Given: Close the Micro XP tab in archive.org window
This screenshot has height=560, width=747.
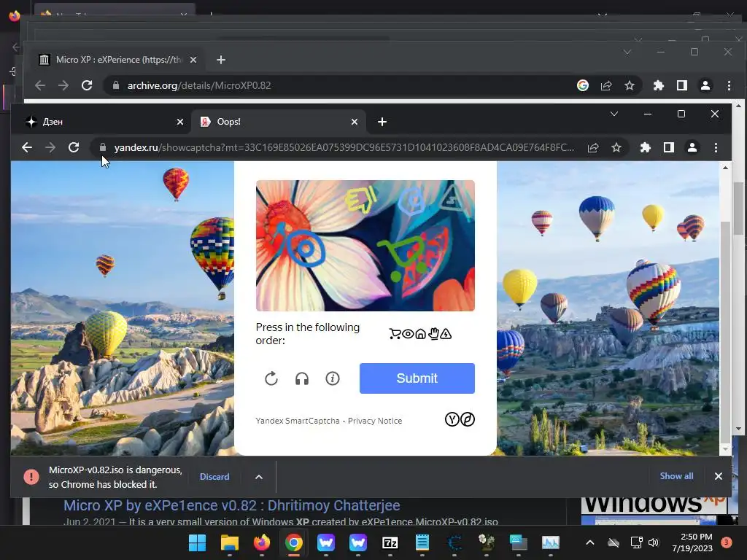Looking at the screenshot, I should 193,60.
